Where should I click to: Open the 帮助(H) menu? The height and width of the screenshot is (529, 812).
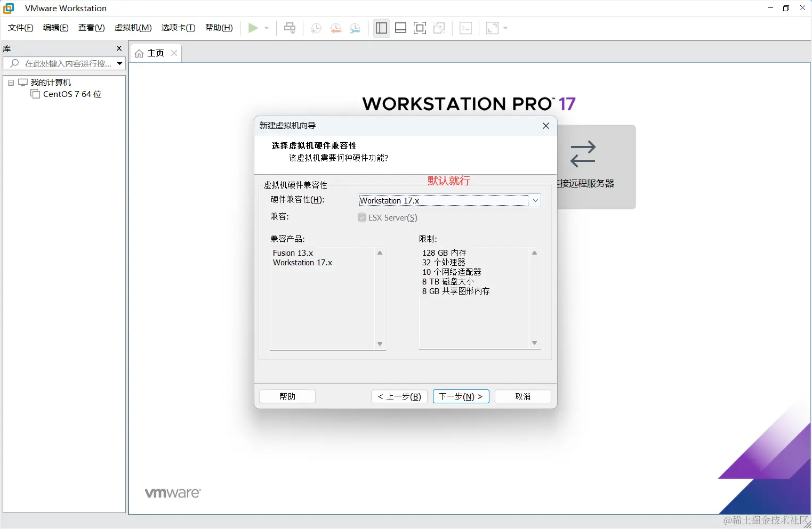[x=219, y=28]
